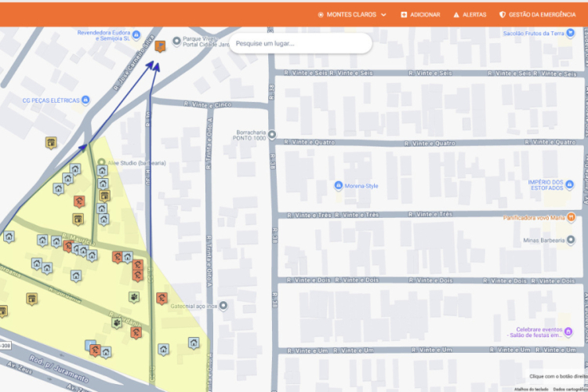The height and width of the screenshot is (392, 588).
Task: Open the Alertas menu
Action: 470,14
